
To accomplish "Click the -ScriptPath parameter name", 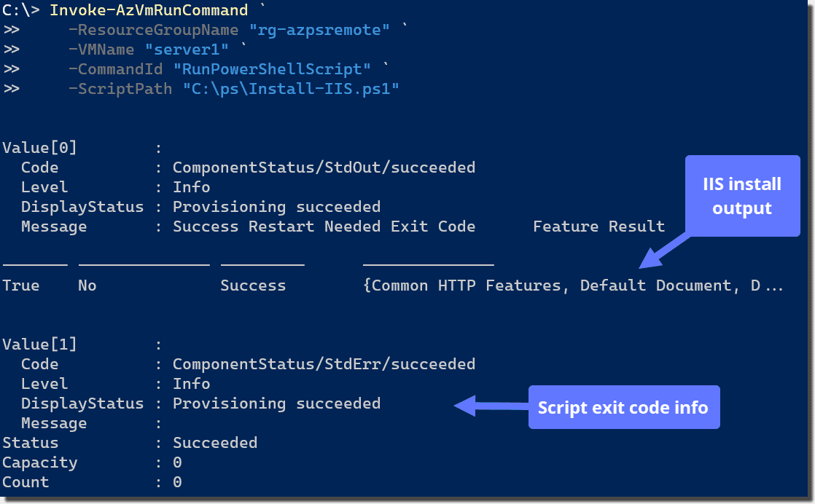I will [x=120, y=89].
